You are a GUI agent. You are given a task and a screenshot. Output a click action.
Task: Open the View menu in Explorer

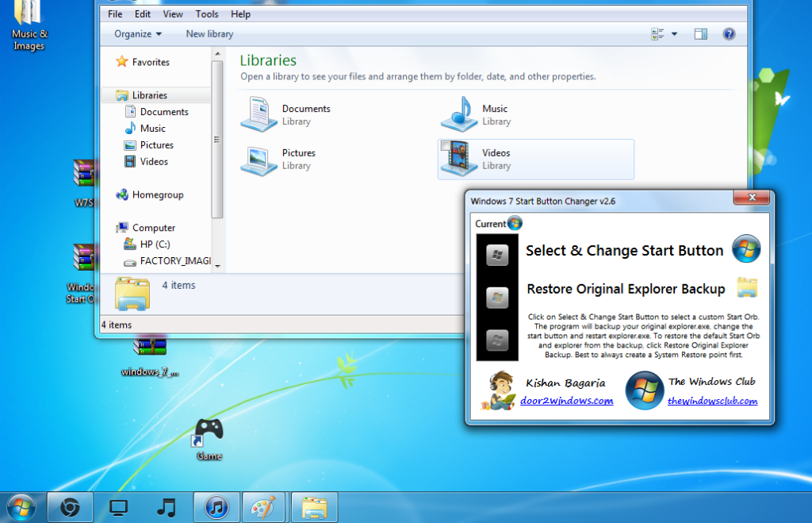[172, 14]
